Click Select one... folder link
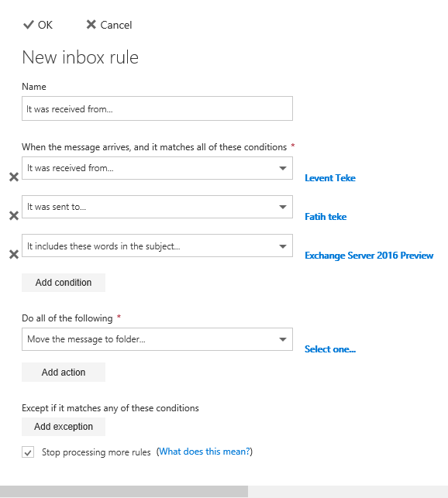 [330, 349]
